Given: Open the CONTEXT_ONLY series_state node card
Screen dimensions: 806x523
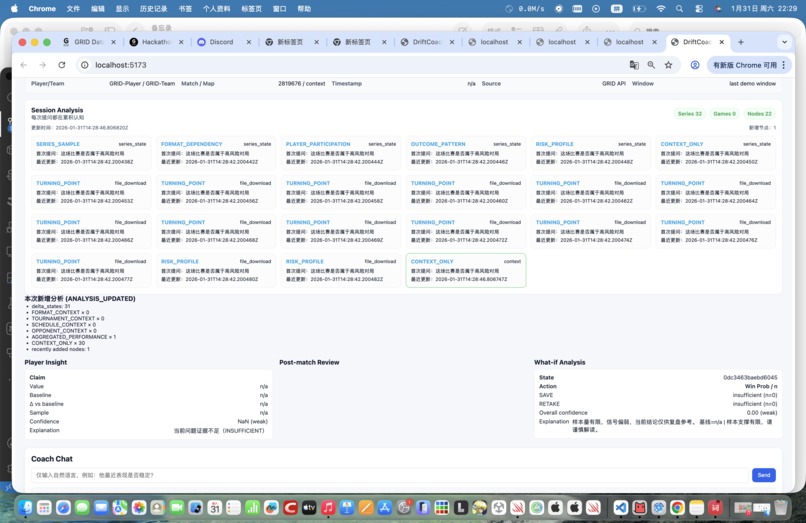Looking at the screenshot, I should coord(716,153).
